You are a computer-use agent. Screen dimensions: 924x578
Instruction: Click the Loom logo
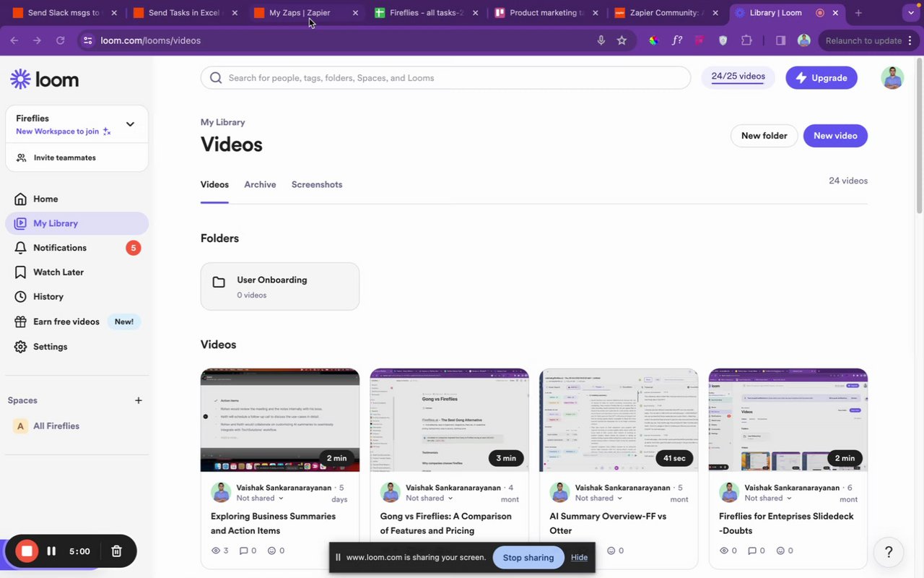pos(45,79)
